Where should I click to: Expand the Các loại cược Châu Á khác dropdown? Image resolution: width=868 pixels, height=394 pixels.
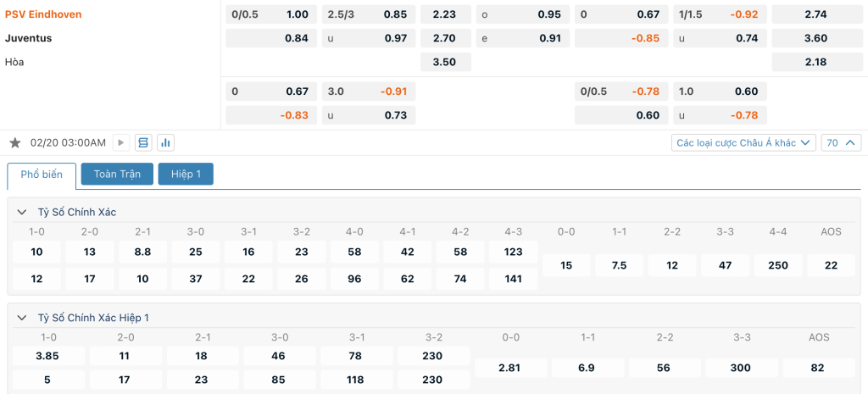(743, 143)
